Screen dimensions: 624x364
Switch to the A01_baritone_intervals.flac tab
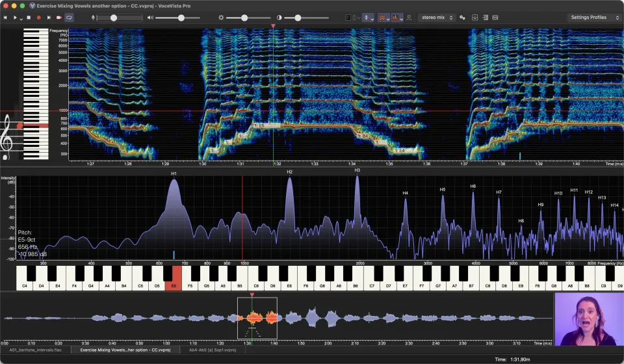point(35,350)
